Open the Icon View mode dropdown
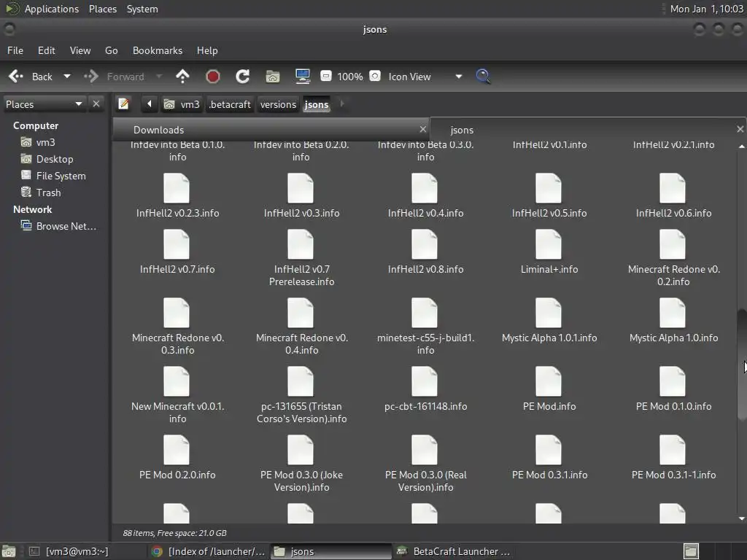 (x=425, y=77)
